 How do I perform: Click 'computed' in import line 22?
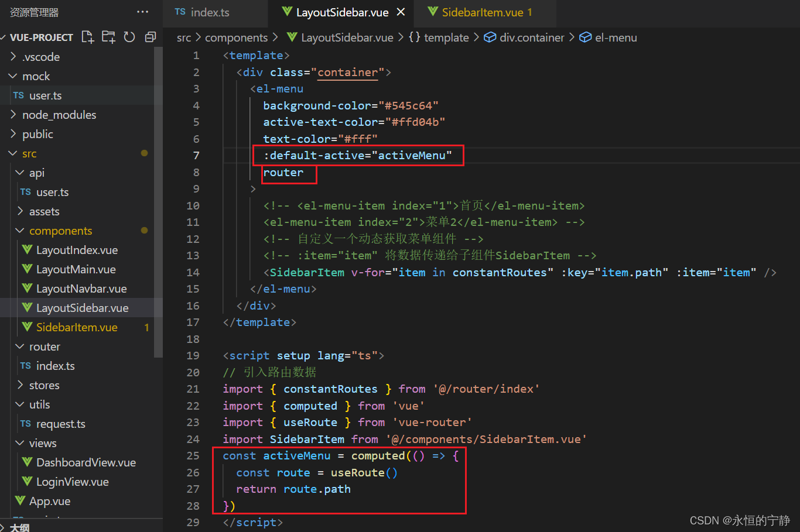pos(310,406)
